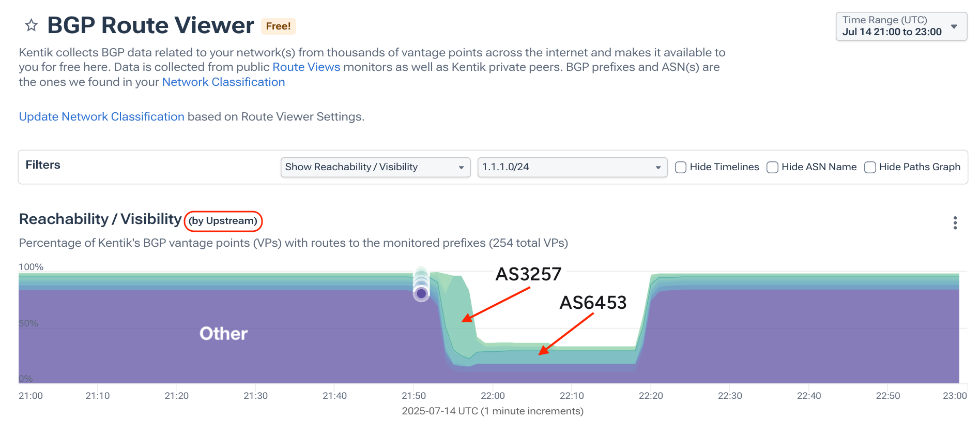Click the purple Other area in the chart
Screen dimensions: 980x433
tap(223, 334)
